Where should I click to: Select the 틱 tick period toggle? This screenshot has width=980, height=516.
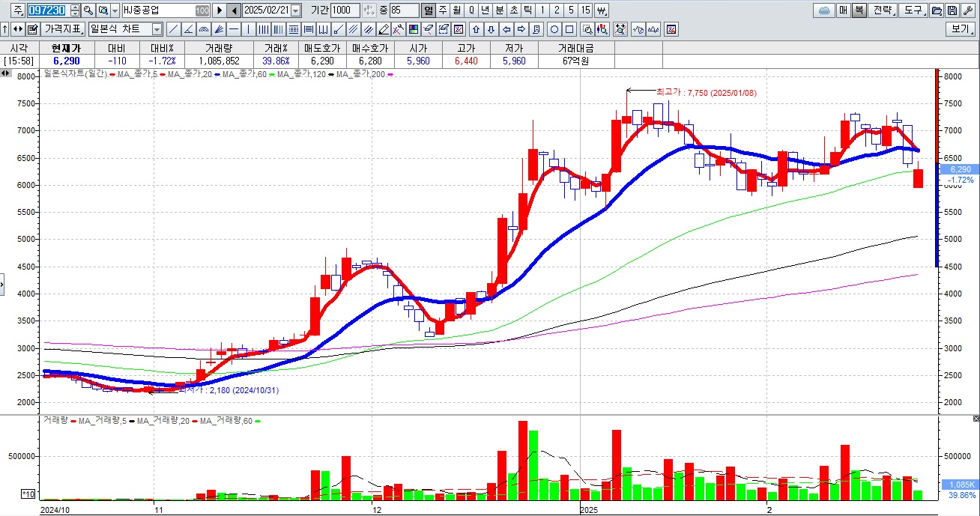tap(527, 10)
